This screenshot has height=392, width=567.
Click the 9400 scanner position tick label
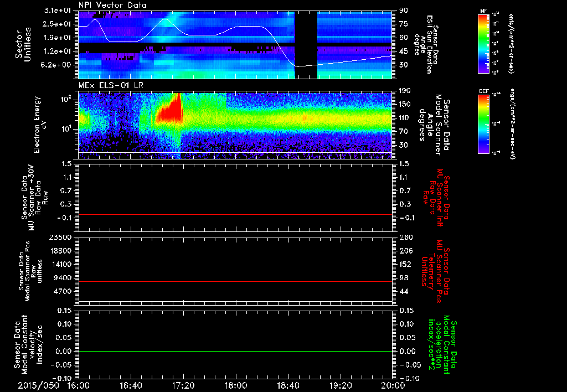[x=63, y=278]
